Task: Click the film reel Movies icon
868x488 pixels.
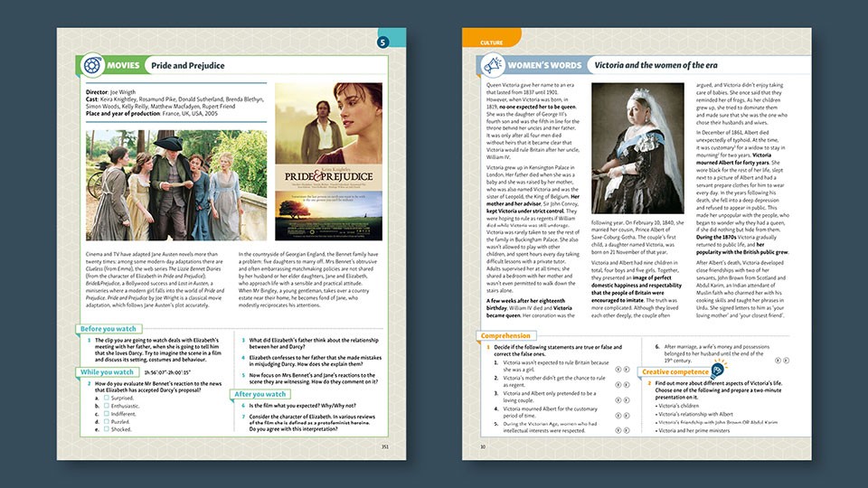Action: point(92,65)
